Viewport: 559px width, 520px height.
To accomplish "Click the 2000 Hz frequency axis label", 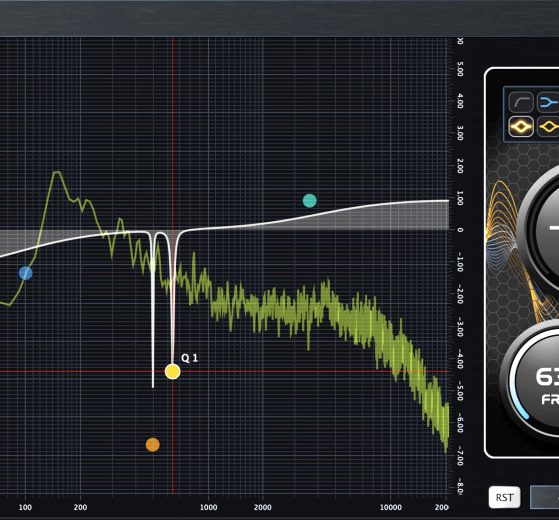I will click(263, 507).
